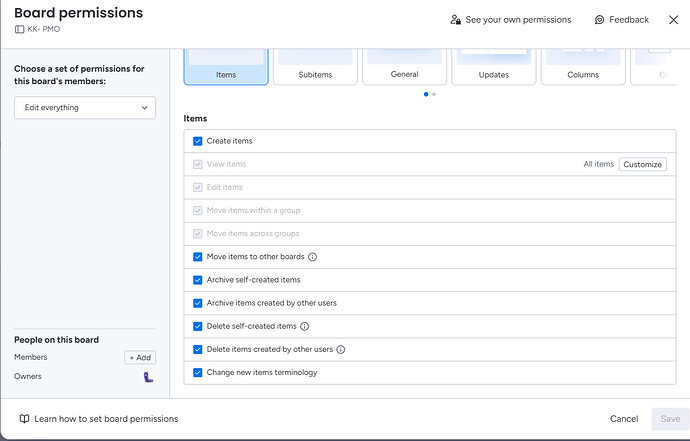Disable Change new items terminology checkbox
This screenshot has height=441, width=690.
(x=198, y=373)
